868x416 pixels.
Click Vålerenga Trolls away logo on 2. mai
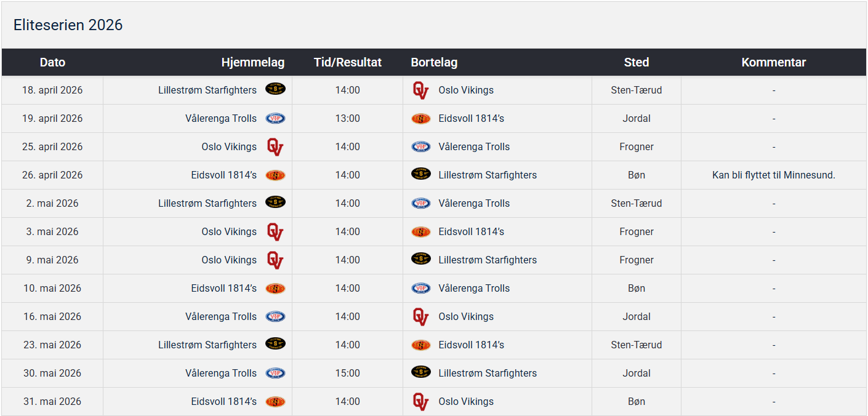pos(421,204)
